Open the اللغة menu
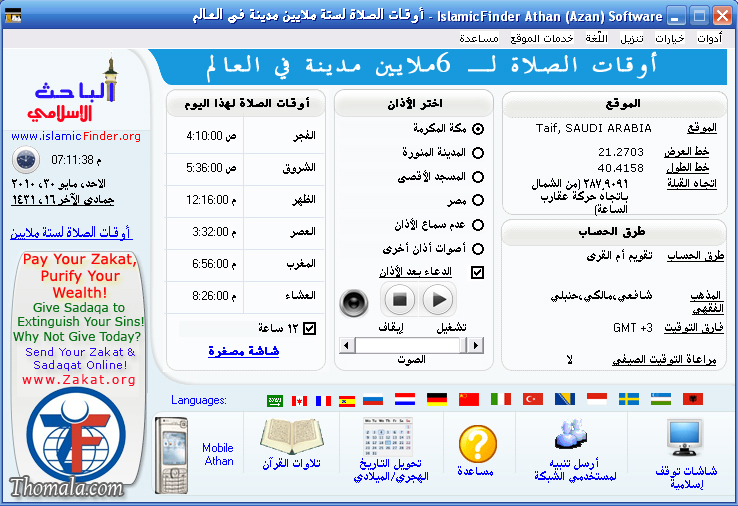Image resolution: width=738 pixels, height=506 pixels. click(x=596, y=38)
